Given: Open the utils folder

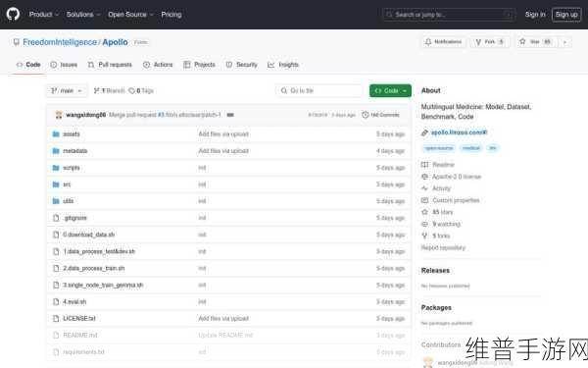Looking at the screenshot, I should pyautogui.click(x=69, y=201).
